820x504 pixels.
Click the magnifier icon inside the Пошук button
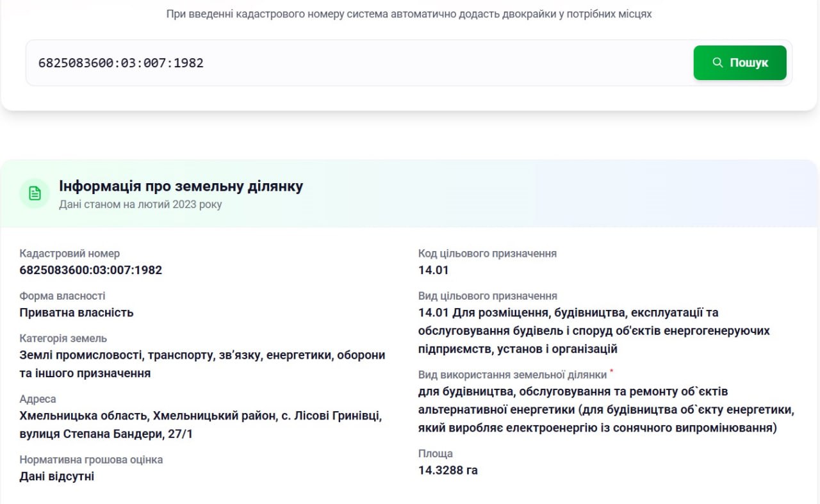pyautogui.click(x=717, y=63)
